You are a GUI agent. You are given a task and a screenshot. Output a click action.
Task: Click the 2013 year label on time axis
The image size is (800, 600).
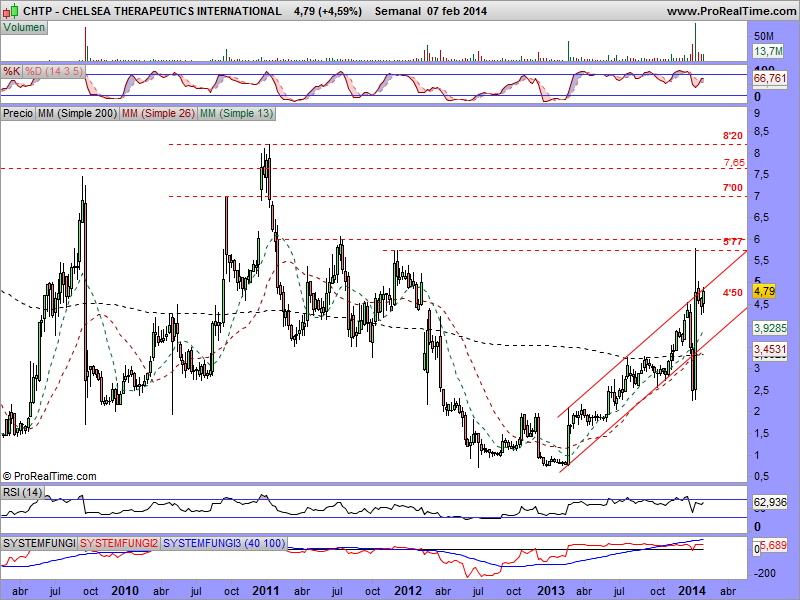pyautogui.click(x=551, y=591)
